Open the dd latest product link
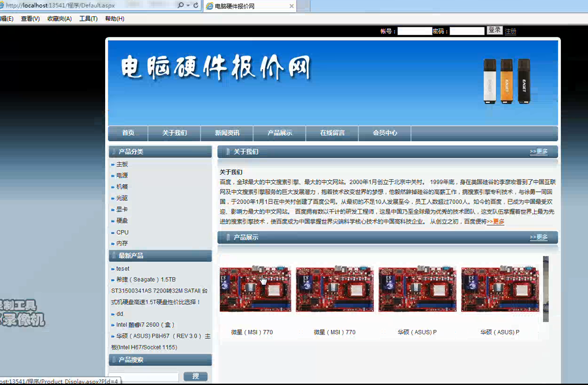 (x=120, y=314)
